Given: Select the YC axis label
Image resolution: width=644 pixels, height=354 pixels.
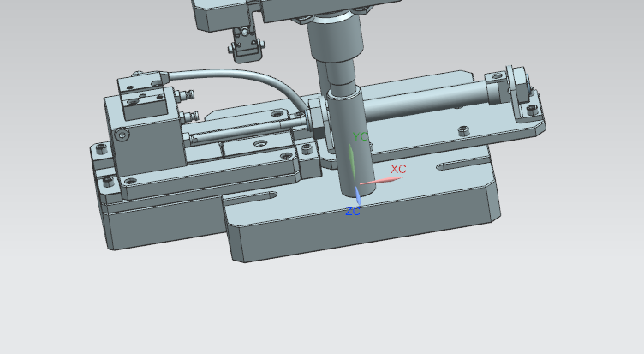Looking at the screenshot, I should (361, 136).
